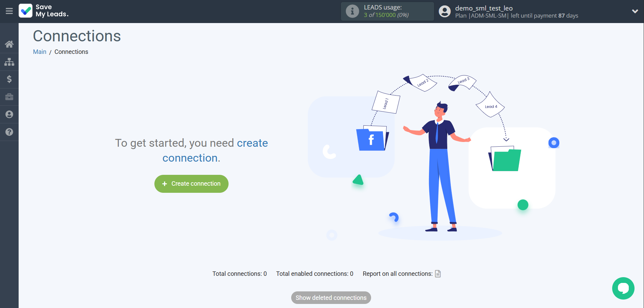Select the demo_sml_test_leo account avatar
This screenshot has height=308, width=644.
(x=444, y=11)
